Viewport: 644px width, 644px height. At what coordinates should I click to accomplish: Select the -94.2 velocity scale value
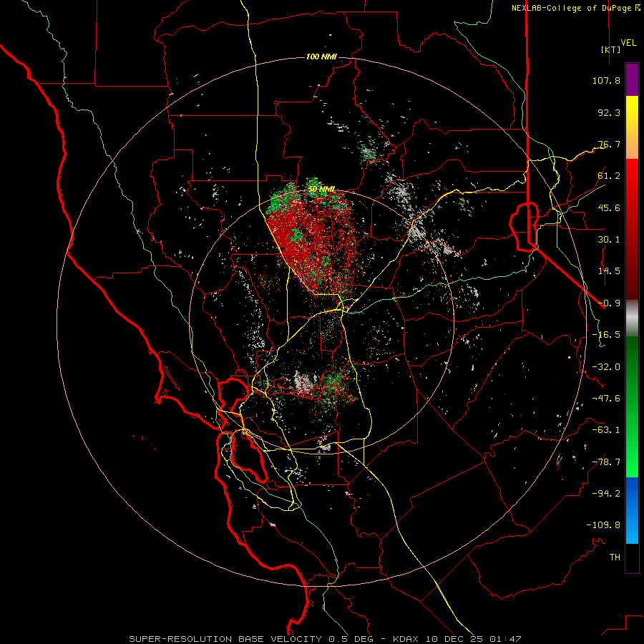[606, 493]
